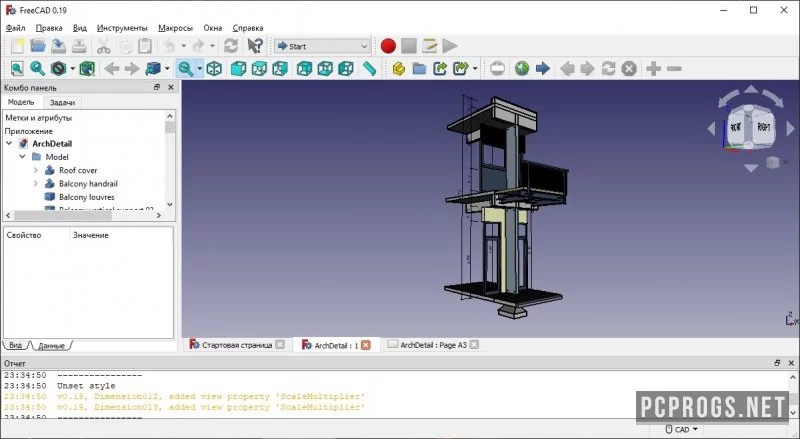This screenshot has width=800, height=439.
Task: Open the Macros dialog notepad icon
Action: [430, 46]
